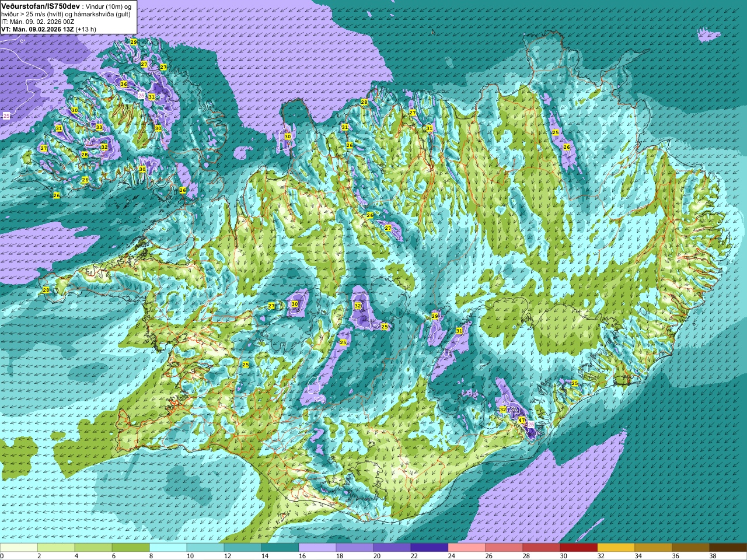The width and height of the screenshot is (747, 560).
Task: Click the 32 gust marker left of the 47 label
Action: point(503,409)
